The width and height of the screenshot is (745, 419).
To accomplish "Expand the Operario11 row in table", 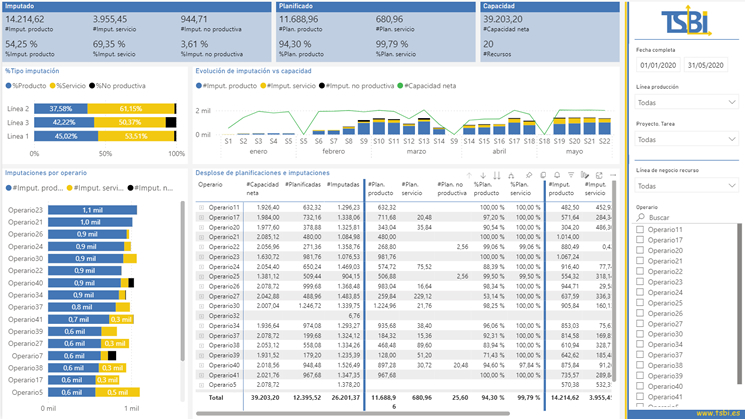I will tap(201, 208).
